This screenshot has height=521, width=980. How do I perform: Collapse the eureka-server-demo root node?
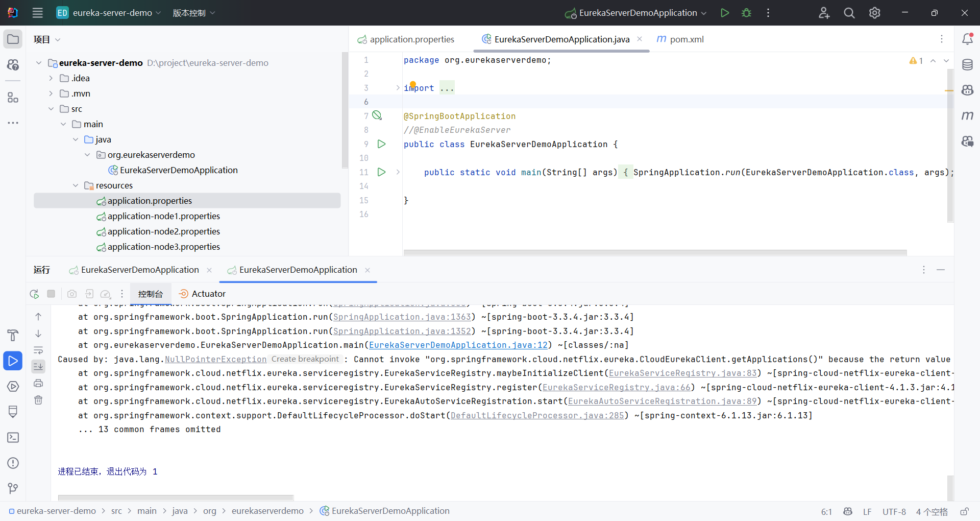(39, 63)
